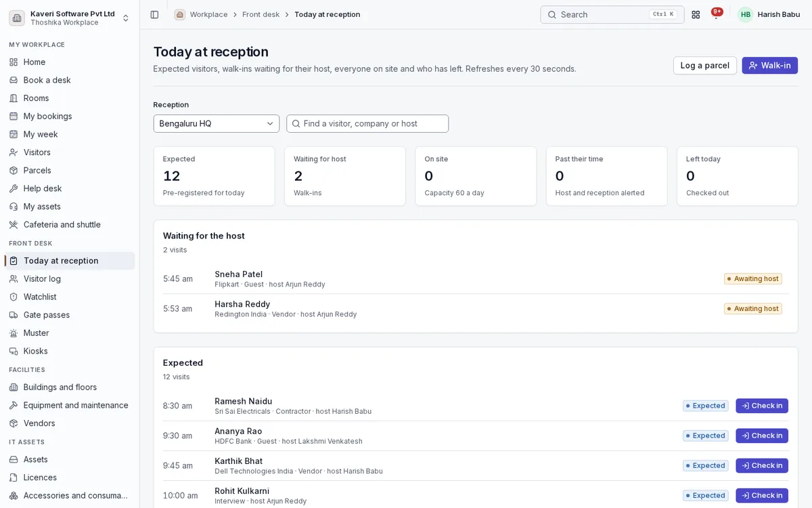
Task: Click the Workplace breadcrumb link
Action: point(208,14)
